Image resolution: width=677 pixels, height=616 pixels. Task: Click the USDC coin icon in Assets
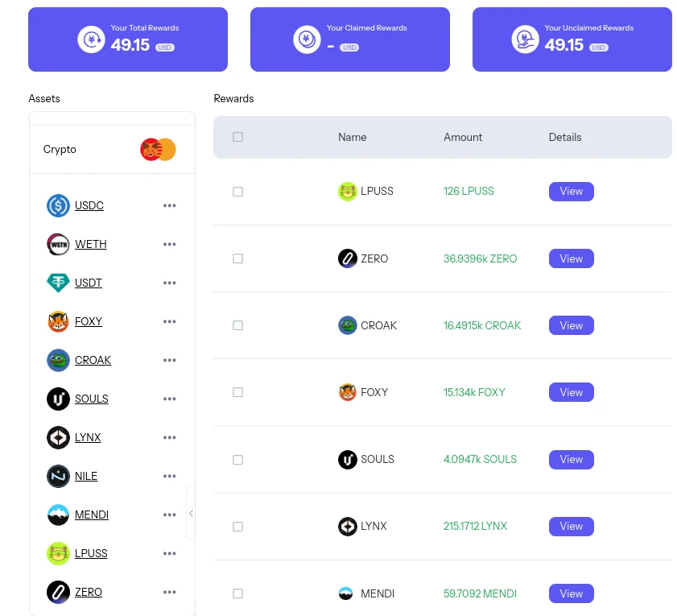[58, 205]
